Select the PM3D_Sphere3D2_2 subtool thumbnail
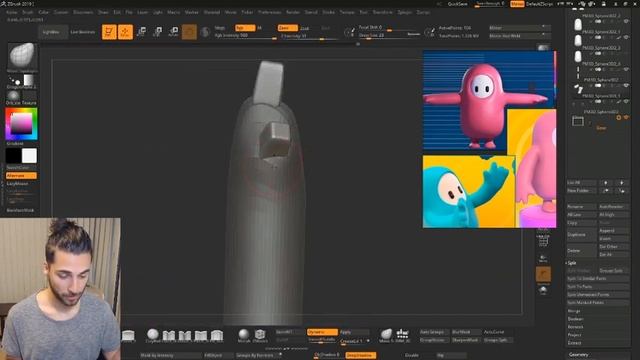The height and width of the screenshot is (360, 640). [578, 24]
